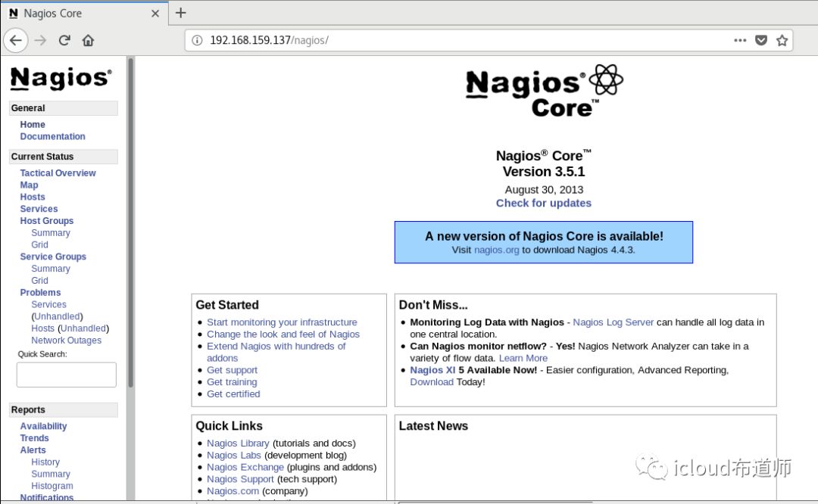
Task: Click into the Quick Search box
Action: tap(66, 375)
